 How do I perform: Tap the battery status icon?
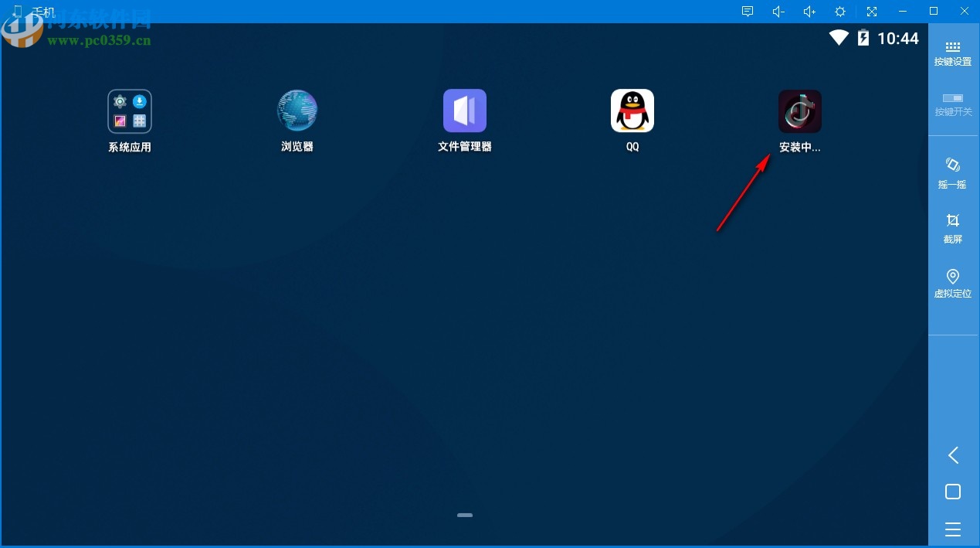(863, 38)
